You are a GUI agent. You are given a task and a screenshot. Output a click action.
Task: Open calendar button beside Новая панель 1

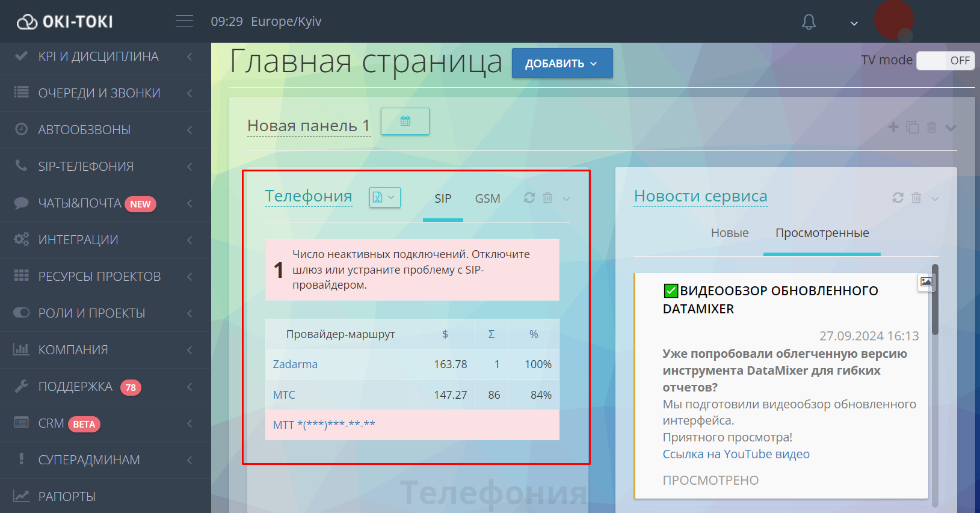[405, 121]
